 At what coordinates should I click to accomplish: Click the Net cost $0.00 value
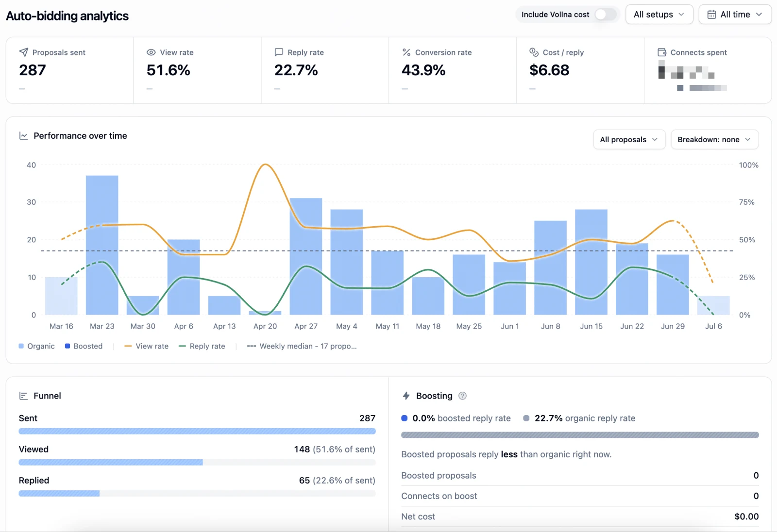pyautogui.click(x=746, y=516)
